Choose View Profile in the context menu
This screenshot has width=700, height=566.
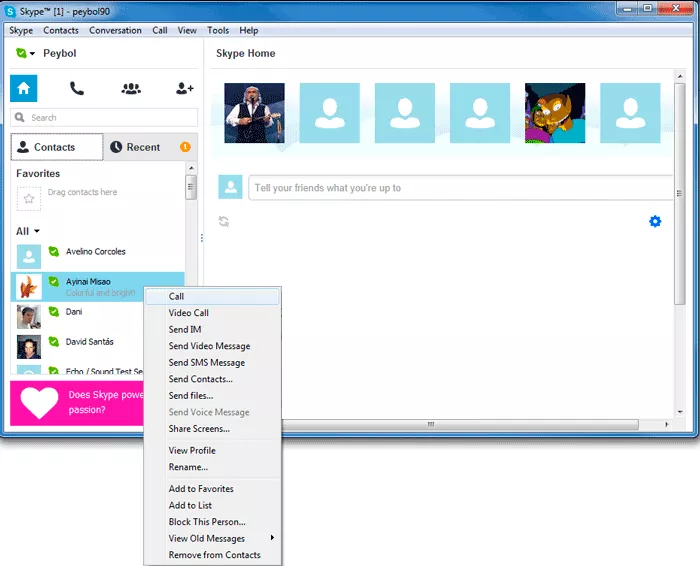(x=213, y=450)
